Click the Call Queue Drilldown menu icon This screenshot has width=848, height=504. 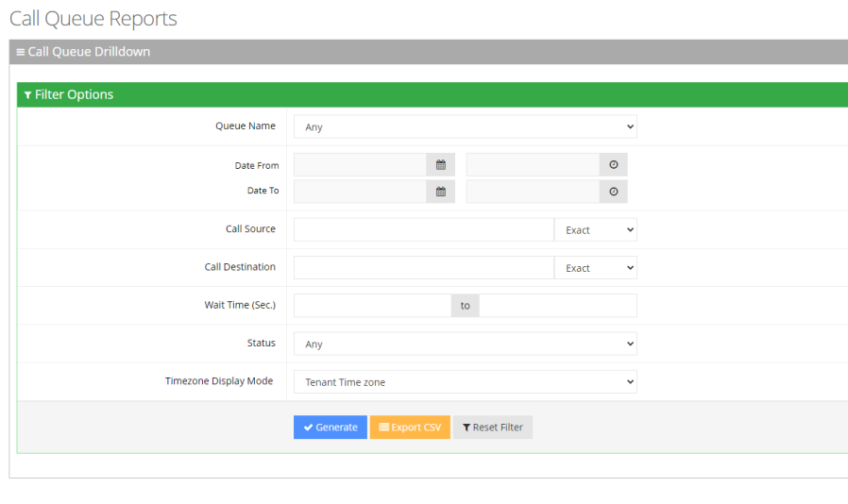21,52
